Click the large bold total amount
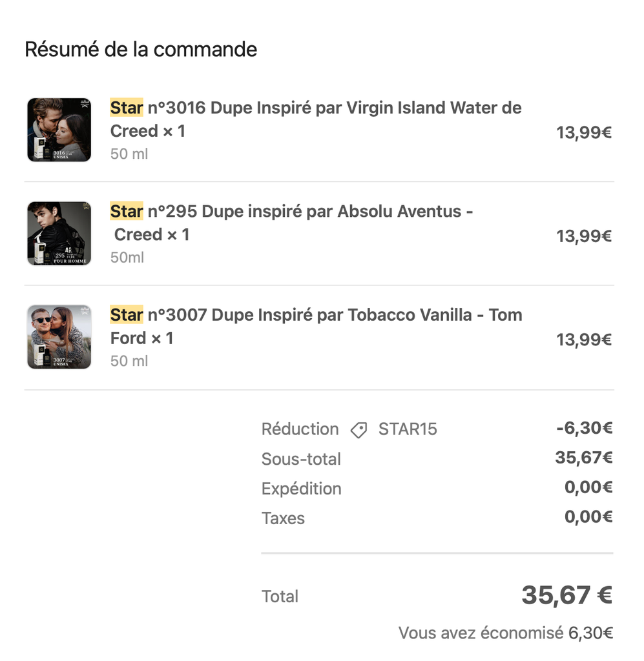 pyautogui.click(x=566, y=595)
